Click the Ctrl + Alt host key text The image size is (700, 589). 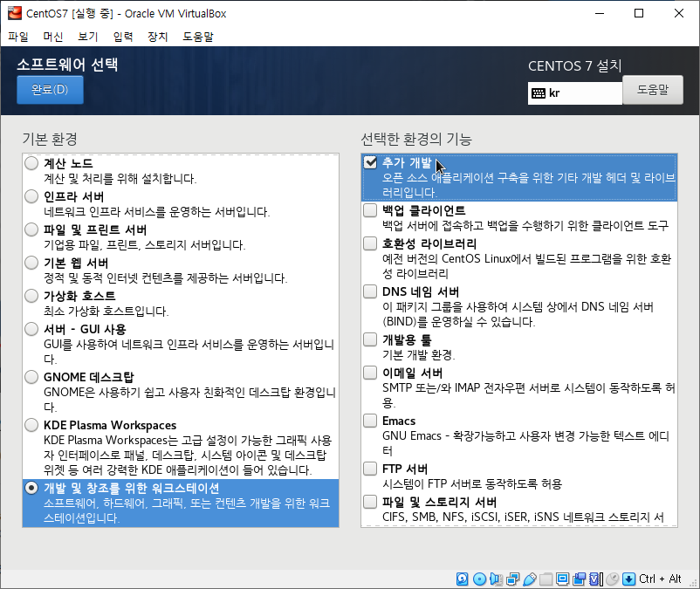[x=660, y=579]
